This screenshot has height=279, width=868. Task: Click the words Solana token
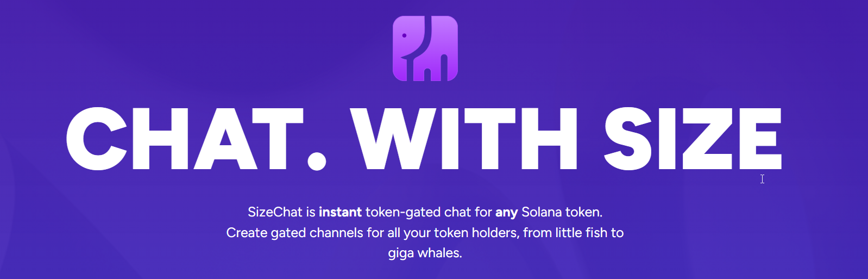(562, 212)
